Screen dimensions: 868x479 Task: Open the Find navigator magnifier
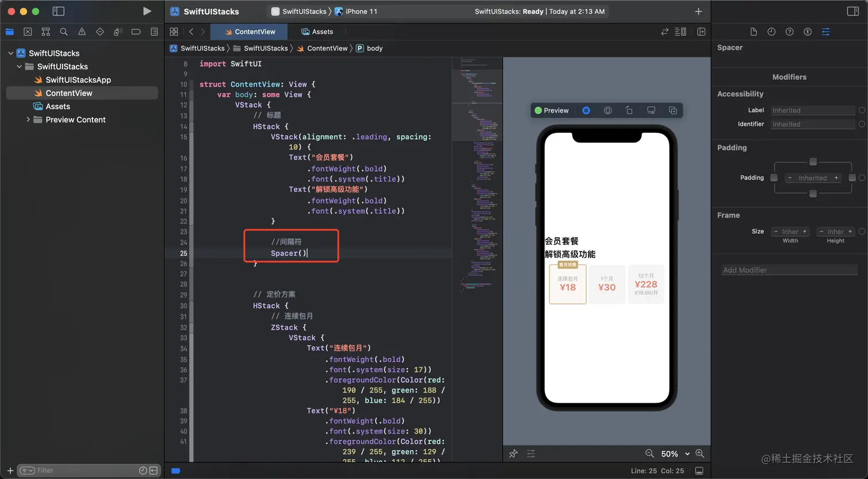(x=64, y=32)
